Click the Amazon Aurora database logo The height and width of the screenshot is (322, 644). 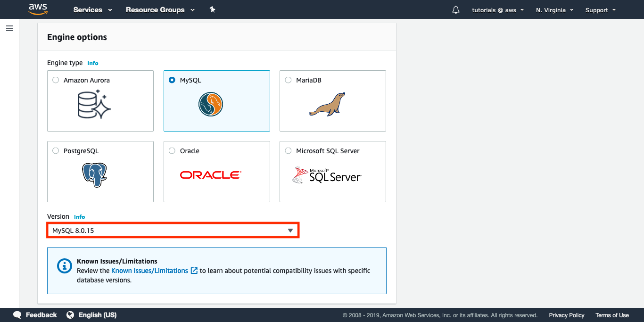click(94, 105)
